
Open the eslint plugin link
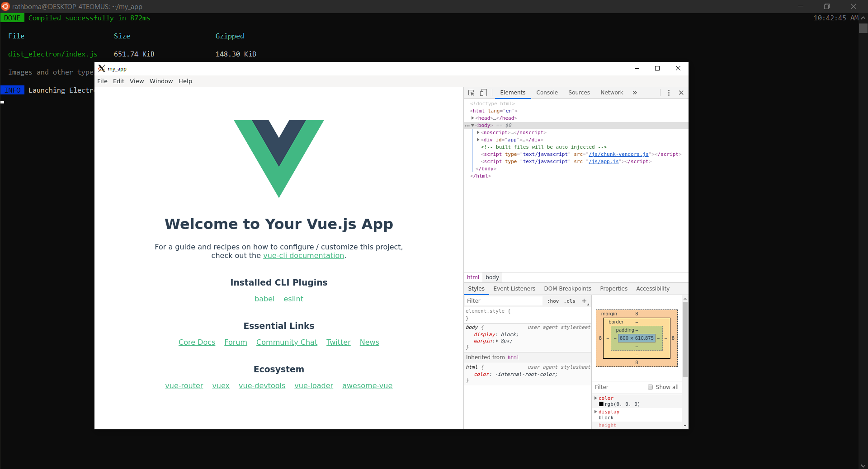coord(293,299)
